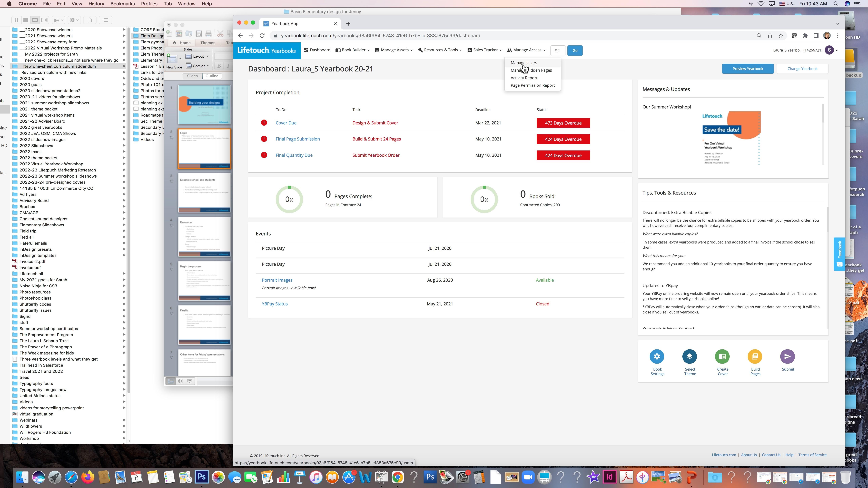Open the Dashboard nav item
The width and height of the screenshot is (868, 488).
tap(317, 50)
